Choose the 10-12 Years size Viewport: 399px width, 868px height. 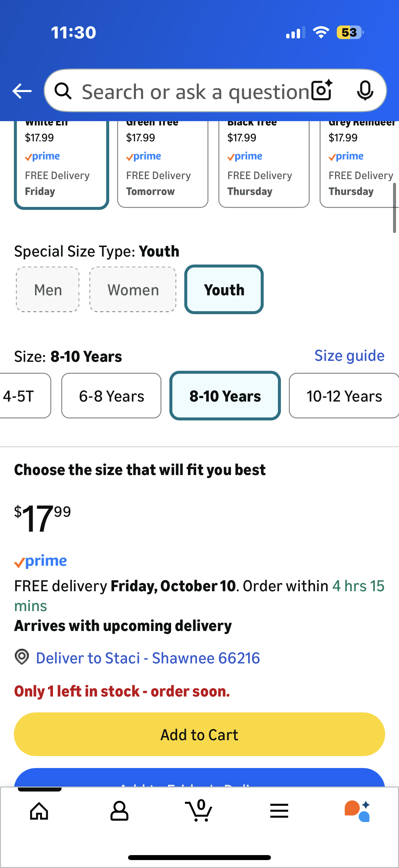point(344,396)
